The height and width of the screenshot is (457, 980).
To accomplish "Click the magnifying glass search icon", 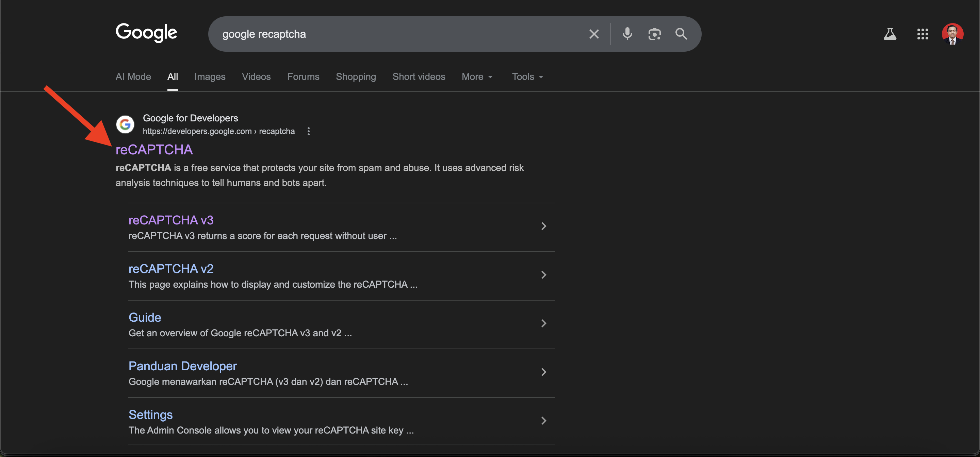I will click(681, 34).
